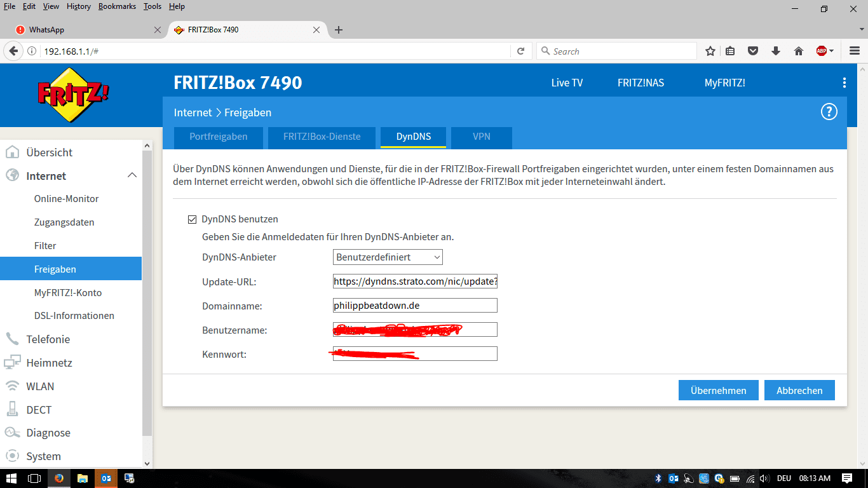Click the Abbrechen button
The height and width of the screenshot is (488, 868).
pyautogui.click(x=799, y=390)
